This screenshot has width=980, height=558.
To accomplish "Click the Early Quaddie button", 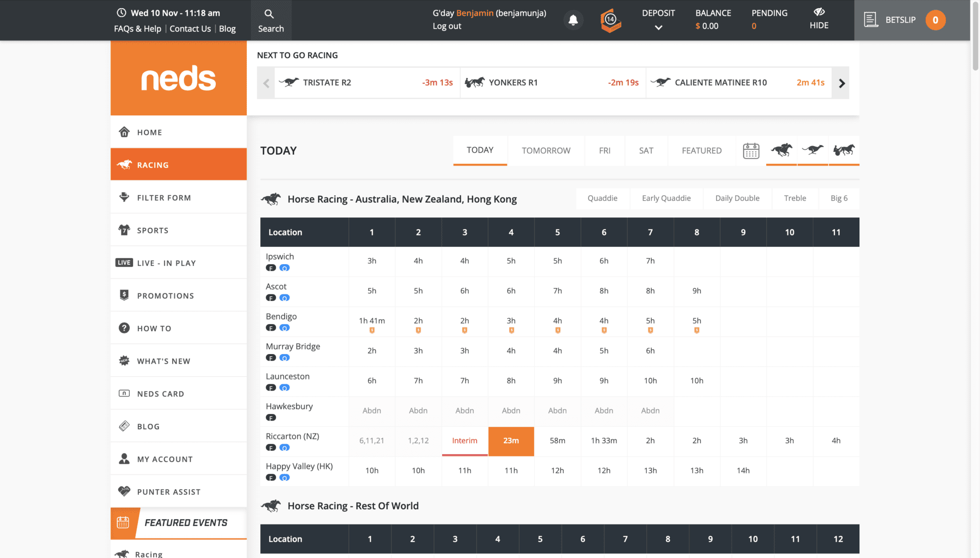I will [666, 198].
